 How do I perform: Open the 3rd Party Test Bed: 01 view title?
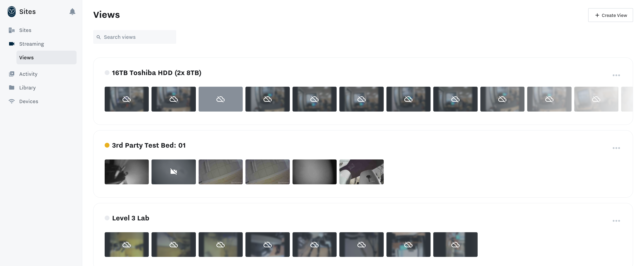point(149,145)
